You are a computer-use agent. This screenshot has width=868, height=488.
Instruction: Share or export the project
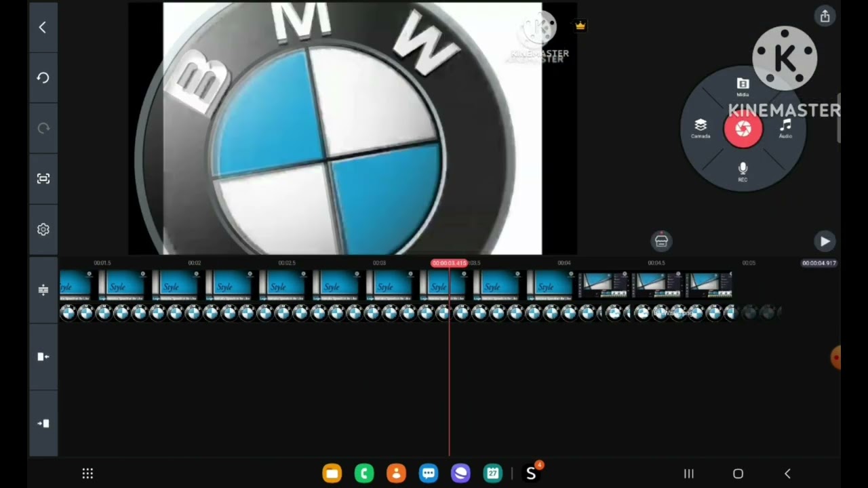pyautogui.click(x=825, y=16)
